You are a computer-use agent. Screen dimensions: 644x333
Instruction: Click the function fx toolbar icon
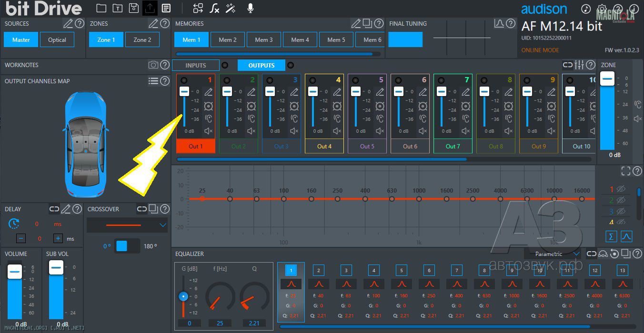(x=215, y=8)
